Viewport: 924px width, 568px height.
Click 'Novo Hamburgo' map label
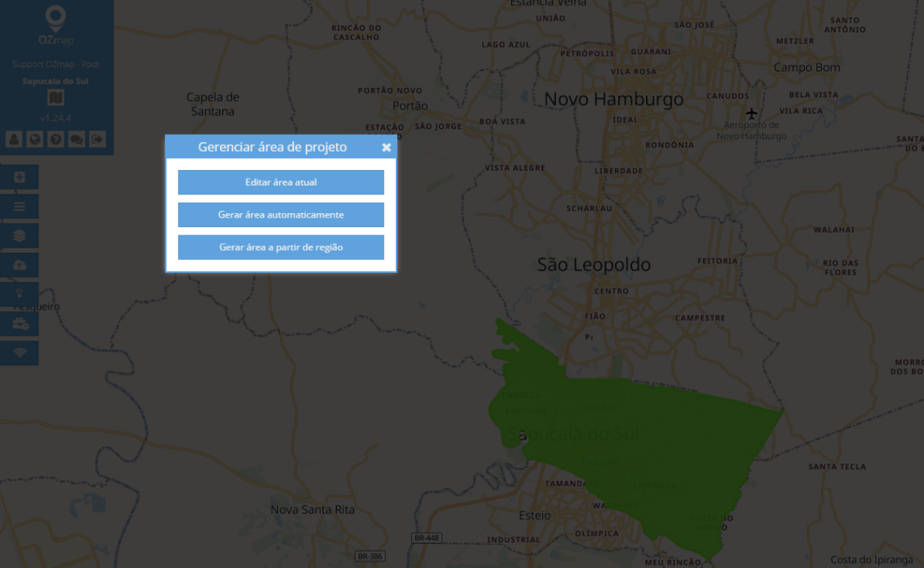tap(613, 99)
